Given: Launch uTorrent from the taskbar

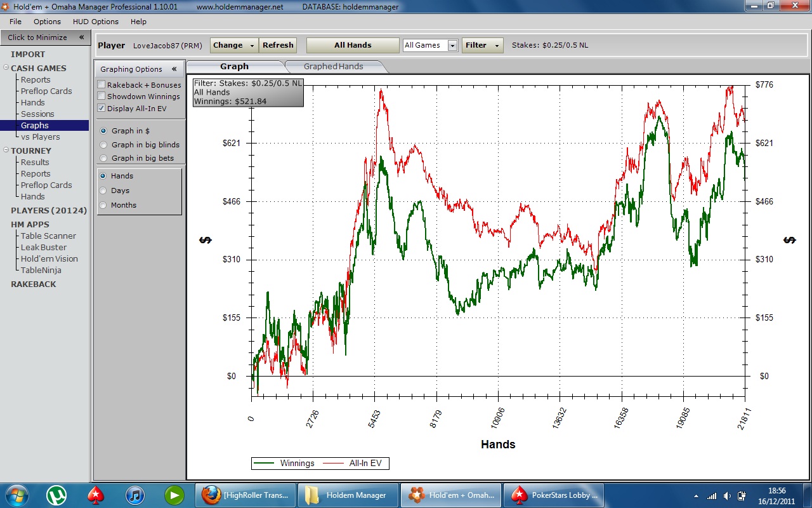Looking at the screenshot, I should coord(56,495).
